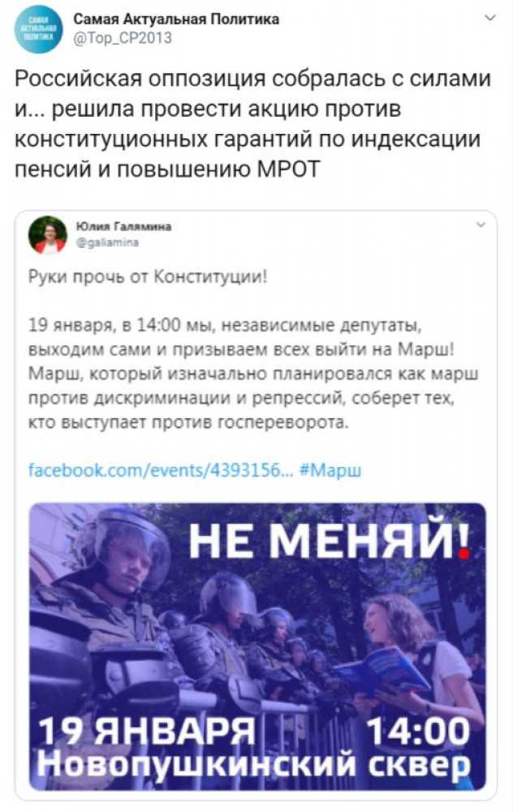The height and width of the screenshot is (812, 513).
Task: Expand the quoted tweet options chevron
Action: 481,225
